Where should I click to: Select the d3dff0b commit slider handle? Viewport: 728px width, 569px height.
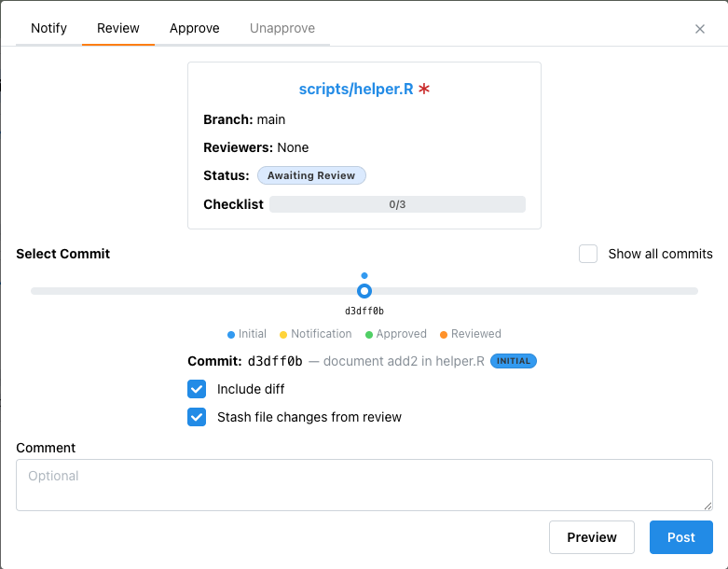[364, 291]
